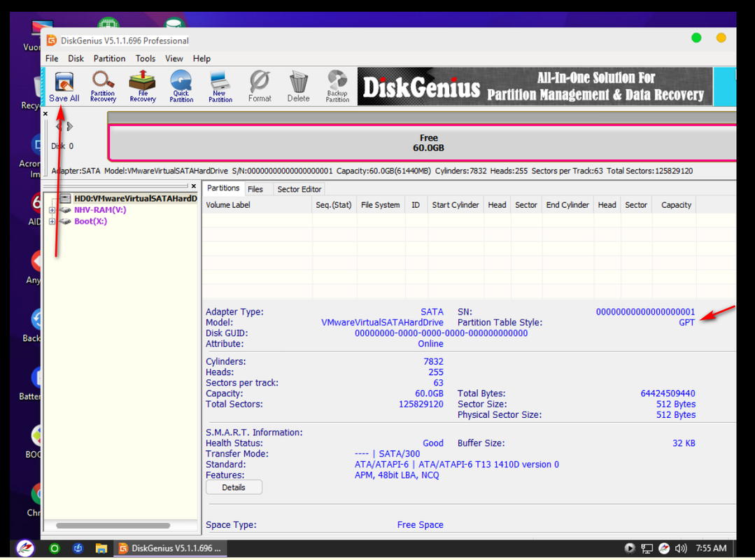Close the disk map pane

coord(45,114)
